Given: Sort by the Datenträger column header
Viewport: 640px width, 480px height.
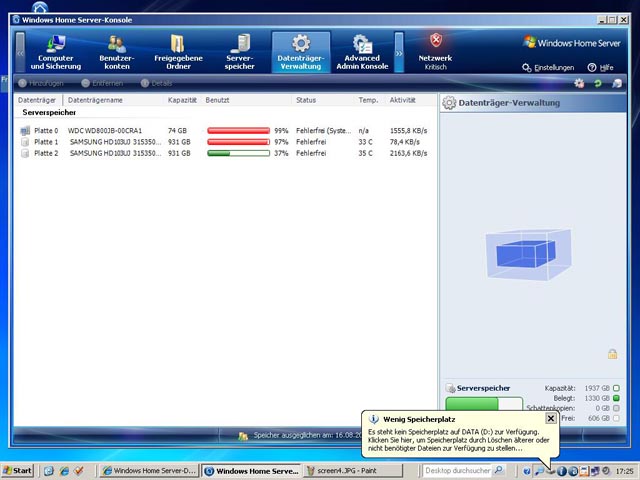Looking at the screenshot, I should tap(38, 100).
